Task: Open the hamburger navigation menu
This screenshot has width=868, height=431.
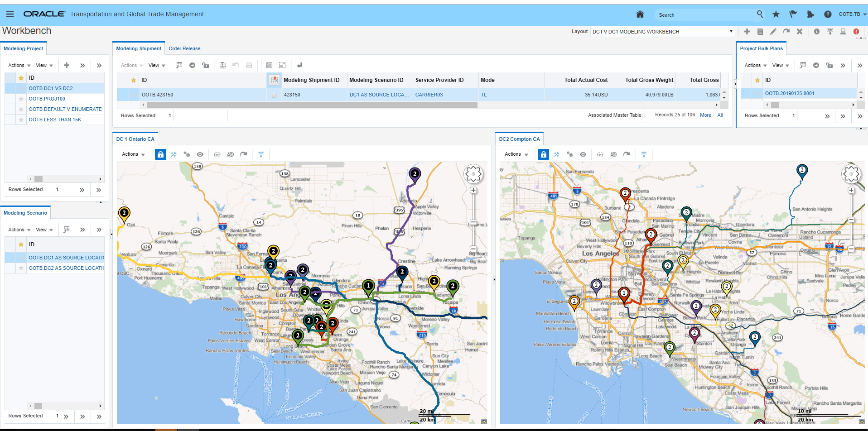Action: pyautogui.click(x=10, y=14)
